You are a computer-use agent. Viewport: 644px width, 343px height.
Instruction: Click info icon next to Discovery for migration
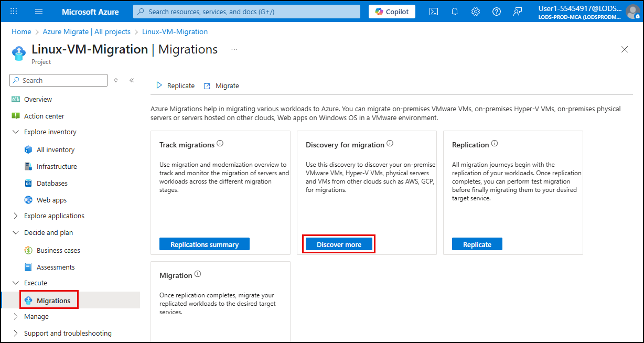[x=390, y=144]
